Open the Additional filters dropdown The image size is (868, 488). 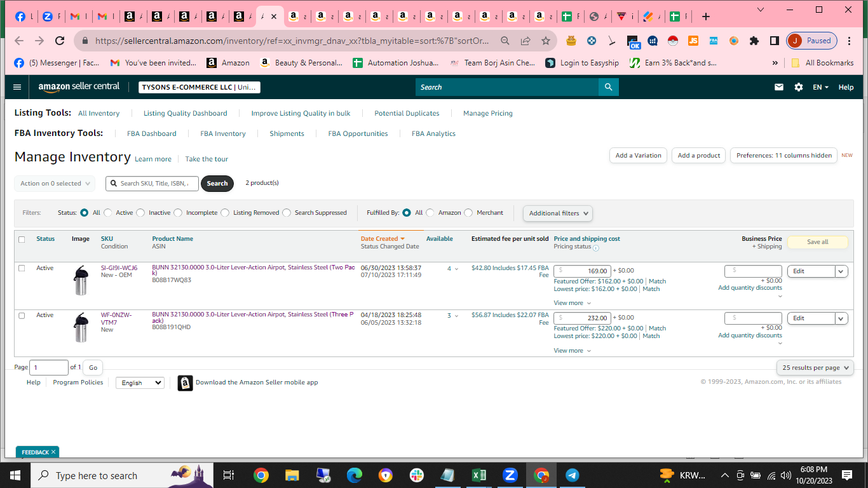point(558,213)
